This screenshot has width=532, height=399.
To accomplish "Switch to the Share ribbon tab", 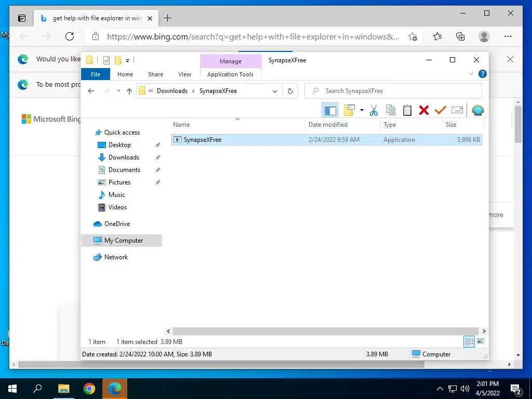I will click(155, 74).
